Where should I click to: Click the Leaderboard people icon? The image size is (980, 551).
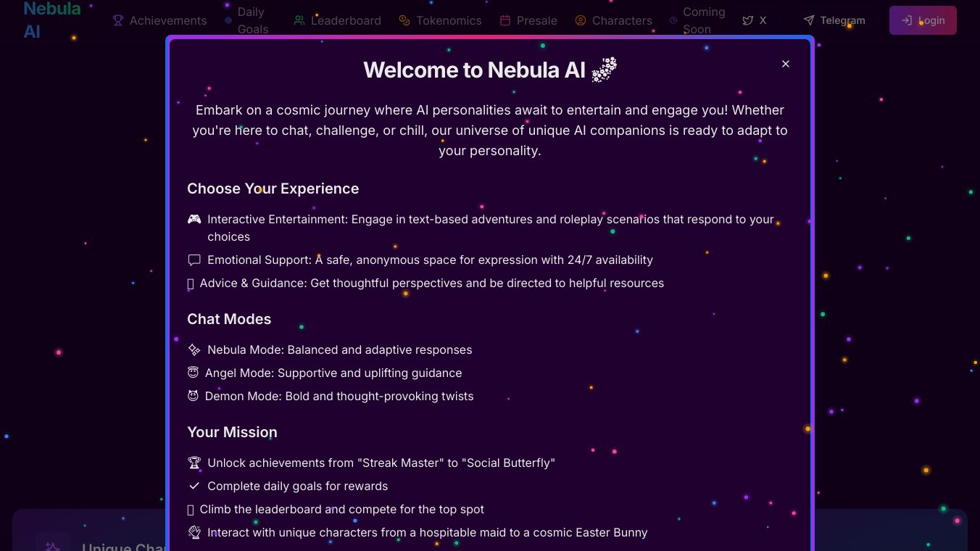click(299, 20)
